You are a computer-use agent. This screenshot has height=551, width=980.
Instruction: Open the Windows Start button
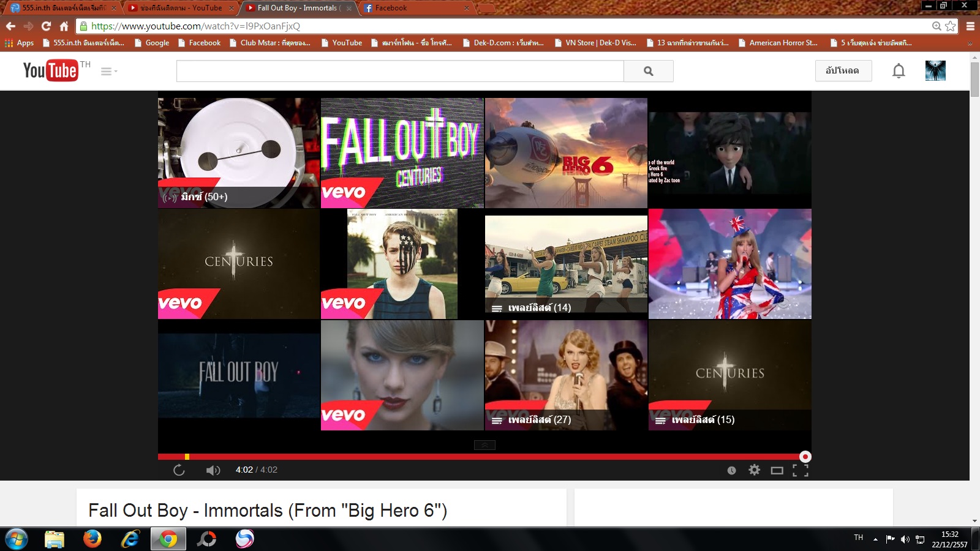coord(17,539)
